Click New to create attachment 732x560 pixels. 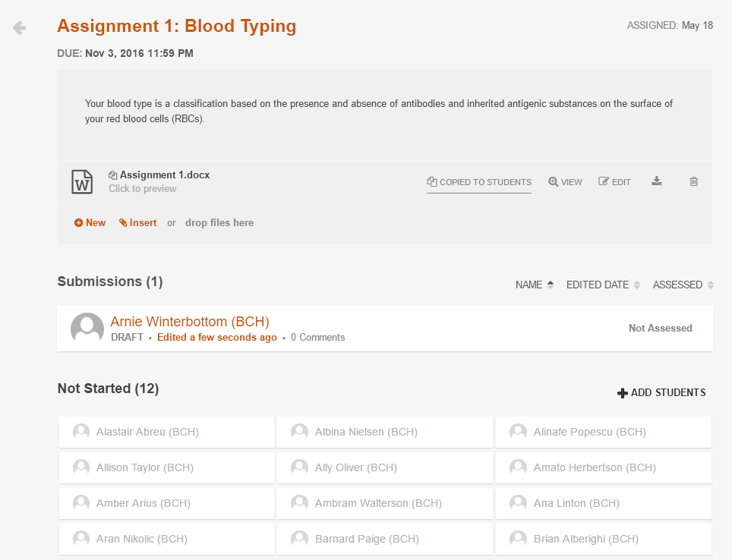90,223
